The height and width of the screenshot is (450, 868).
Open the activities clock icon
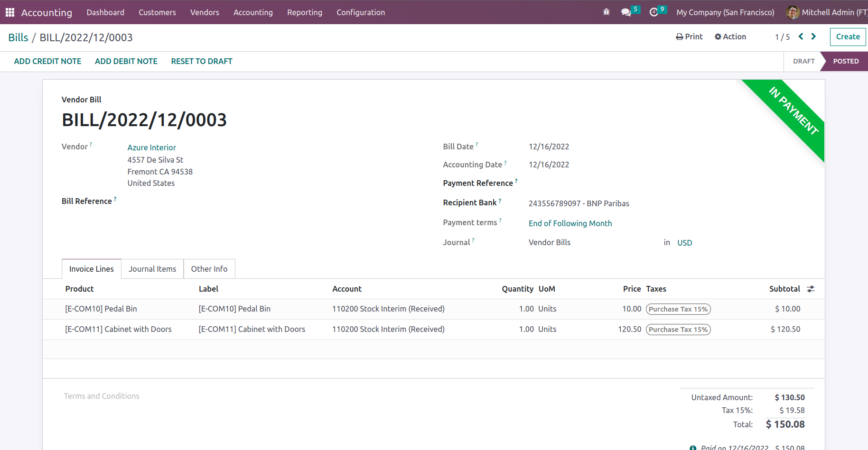point(653,12)
